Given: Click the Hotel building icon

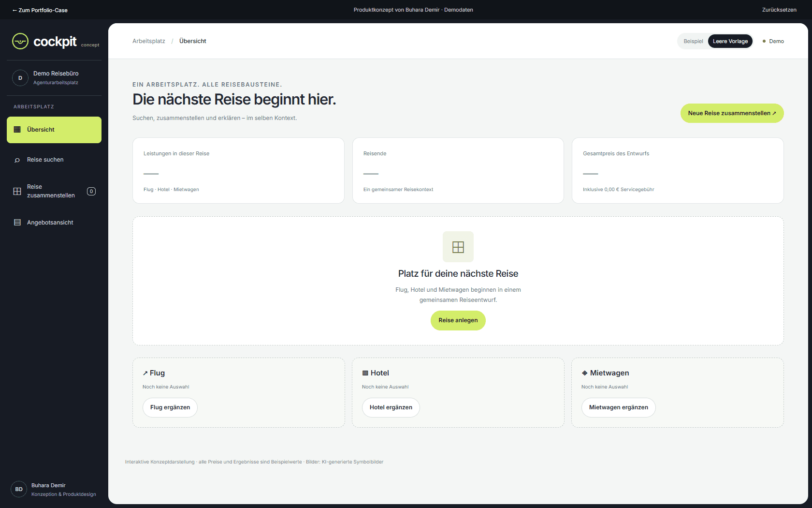Looking at the screenshot, I should pyautogui.click(x=365, y=373).
